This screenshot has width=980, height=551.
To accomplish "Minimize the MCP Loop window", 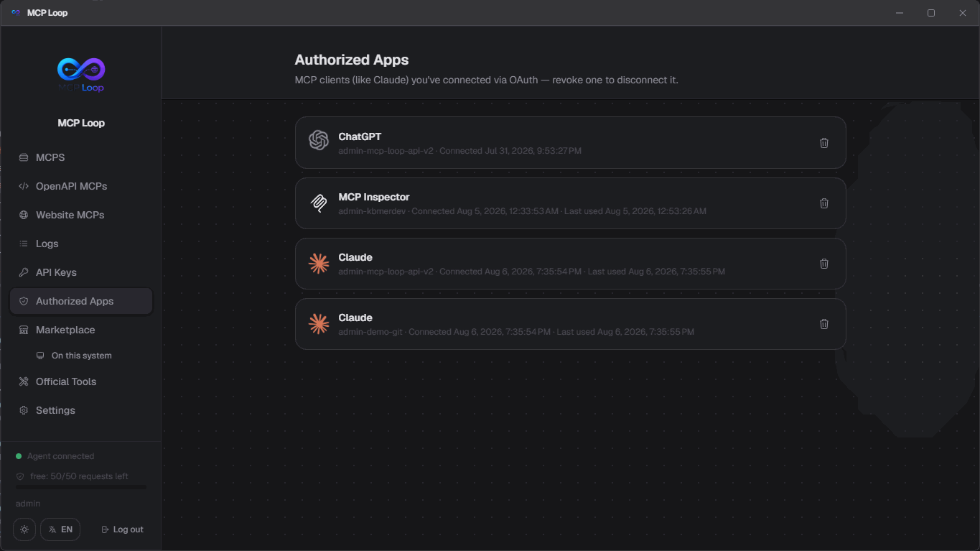I will pyautogui.click(x=899, y=13).
